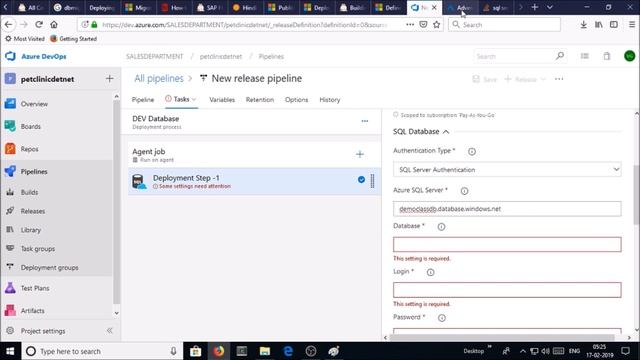
Task: Go to Firefox home page
Action: (54, 24)
